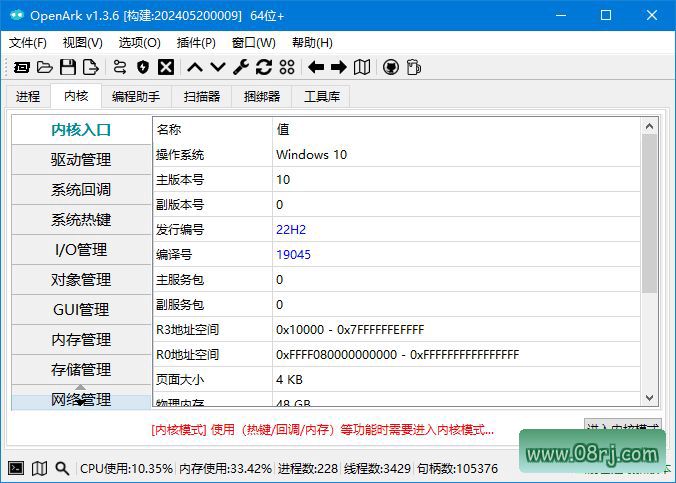Switch to the 捆绑器 tab
The height and width of the screenshot is (483, 676).
(x=262, y=96)
